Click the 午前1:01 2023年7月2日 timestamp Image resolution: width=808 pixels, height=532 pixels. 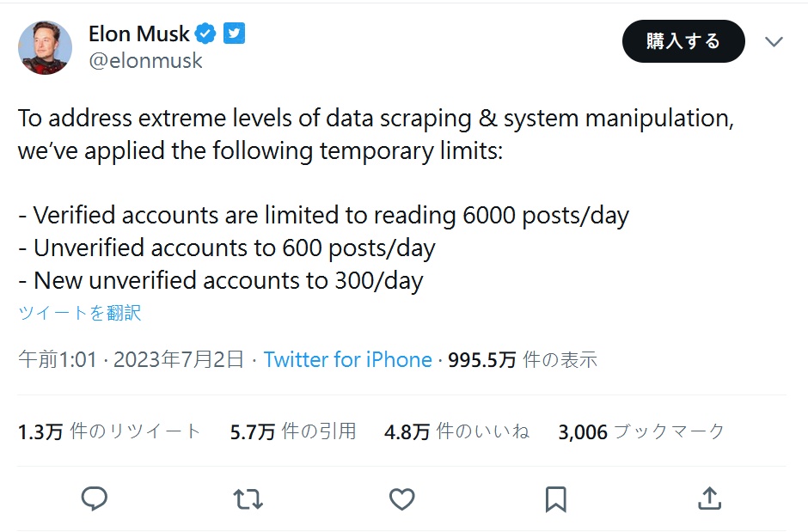point(131,359)
